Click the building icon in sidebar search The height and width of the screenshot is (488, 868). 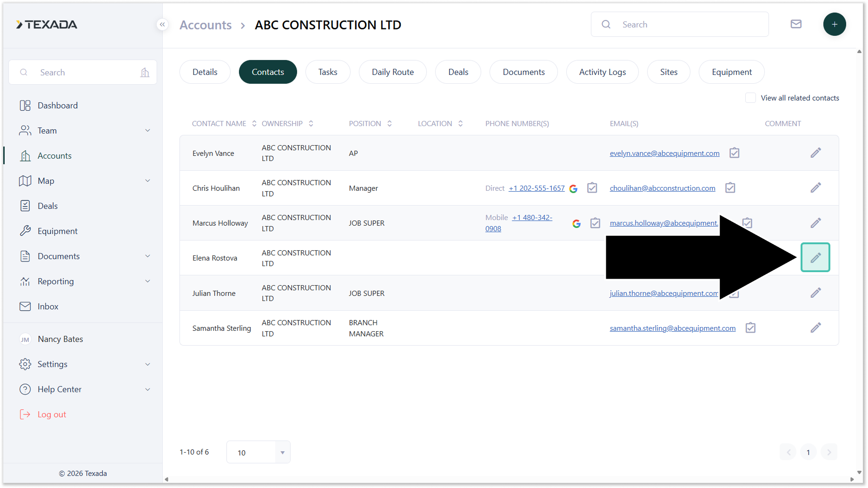pos(145,72)
